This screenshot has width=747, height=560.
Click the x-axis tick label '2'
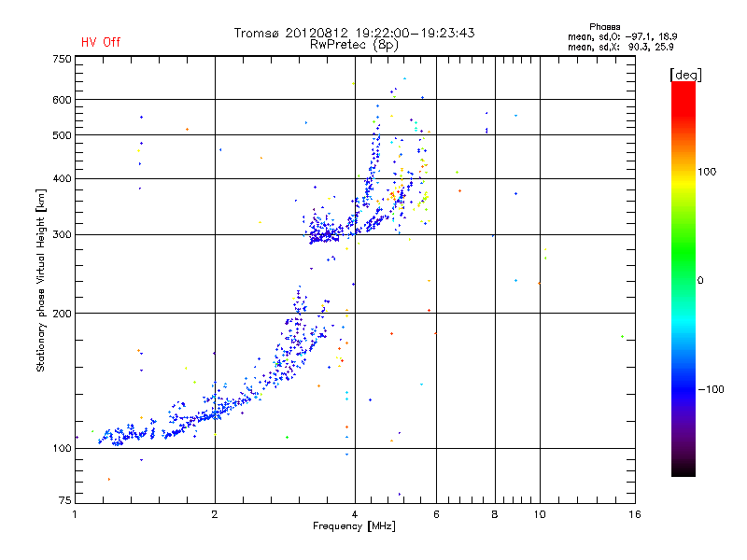tap(215, 514)
